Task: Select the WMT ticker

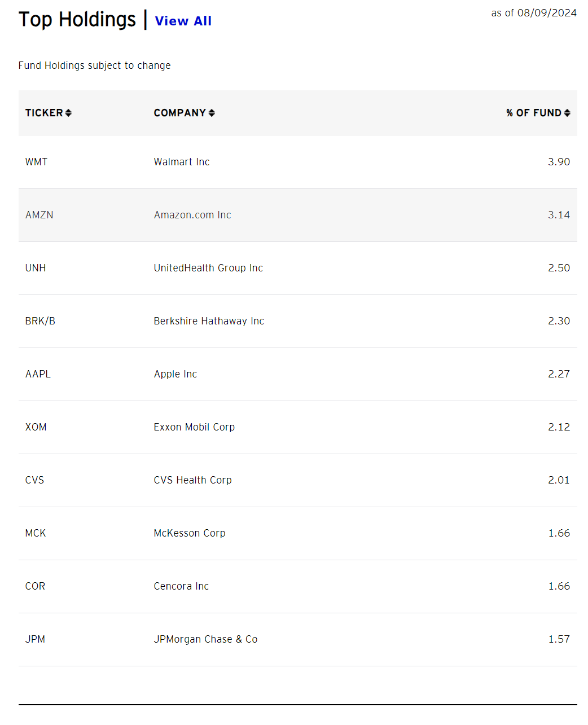Action: point(36,162)
